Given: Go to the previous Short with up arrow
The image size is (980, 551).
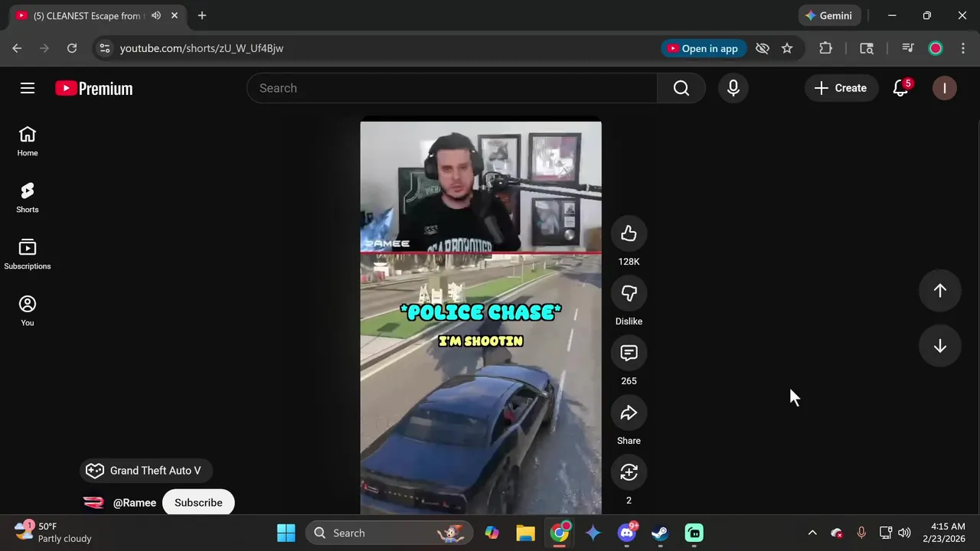Looking at the screenshot, I should [940, 291].
